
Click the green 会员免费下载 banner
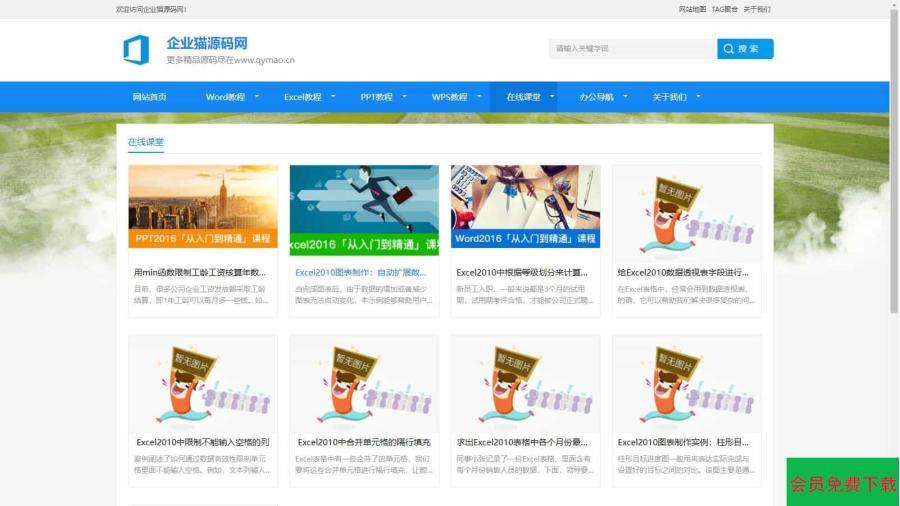843,482
